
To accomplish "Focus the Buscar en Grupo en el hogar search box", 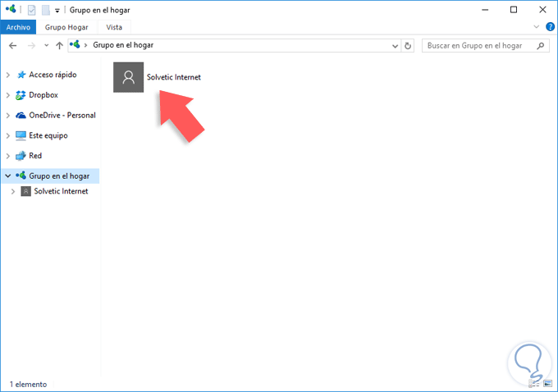I will pyautogui.click(x=486, y=46).
